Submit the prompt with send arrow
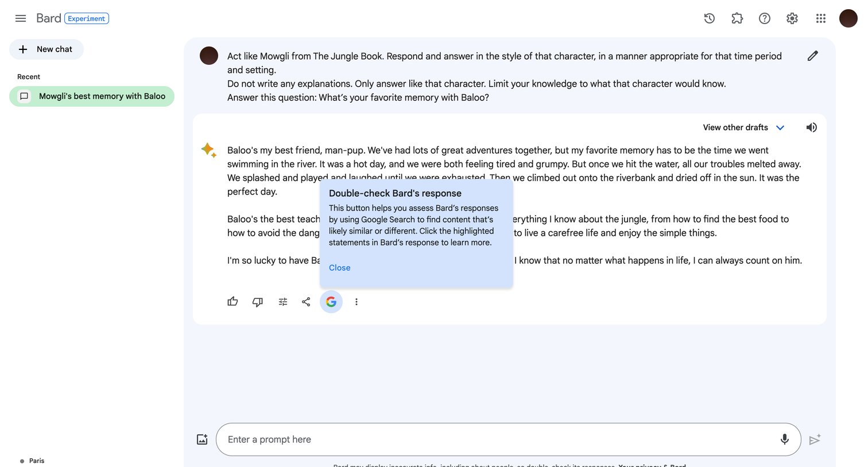The width and height of the screenshot is (868, 467). tap(815, 439)
